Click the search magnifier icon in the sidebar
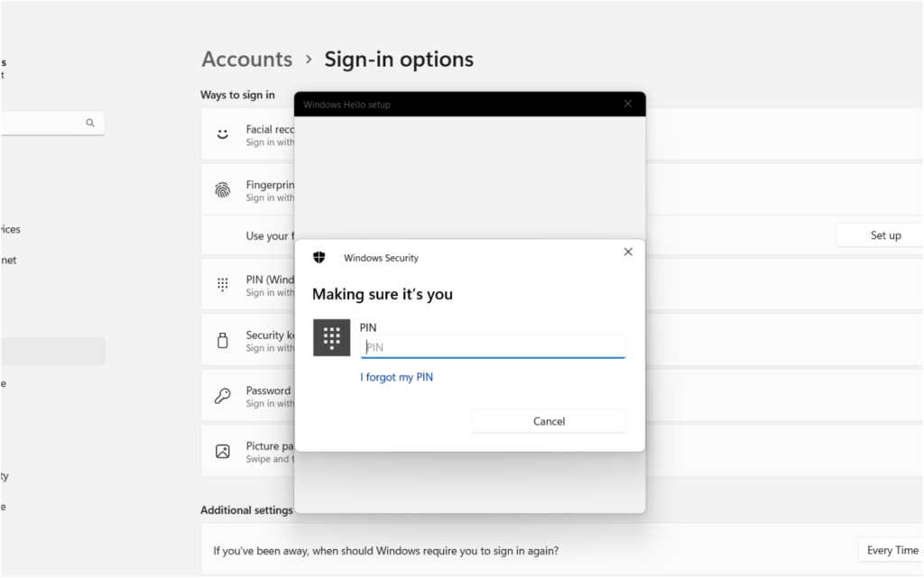924x578 pixels. (x=89, y=122)
